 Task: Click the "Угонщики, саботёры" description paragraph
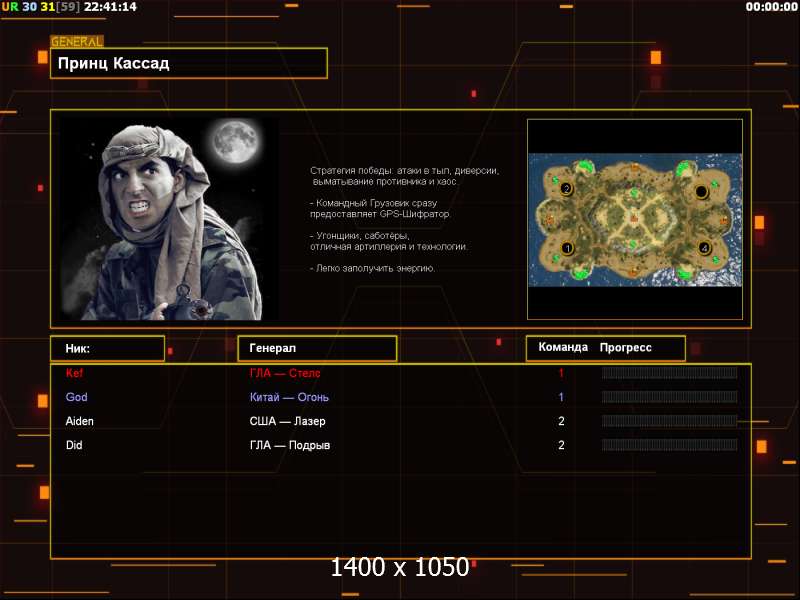389,241
